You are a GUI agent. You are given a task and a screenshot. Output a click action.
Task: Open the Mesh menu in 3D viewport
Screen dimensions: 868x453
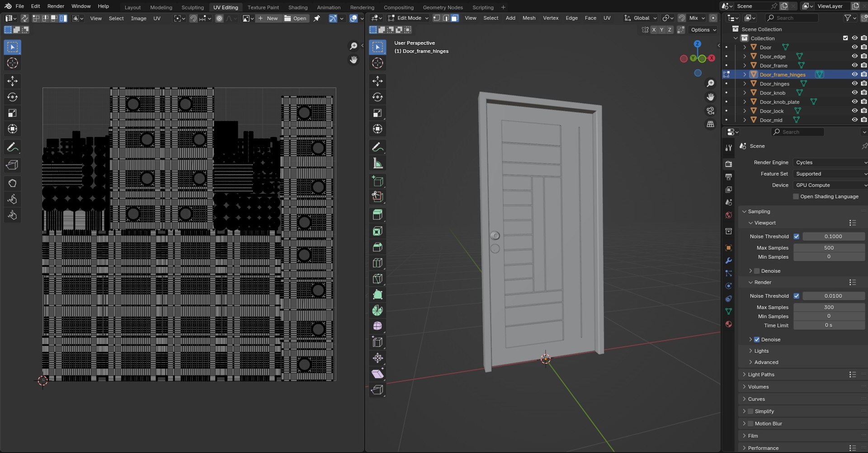529,18
